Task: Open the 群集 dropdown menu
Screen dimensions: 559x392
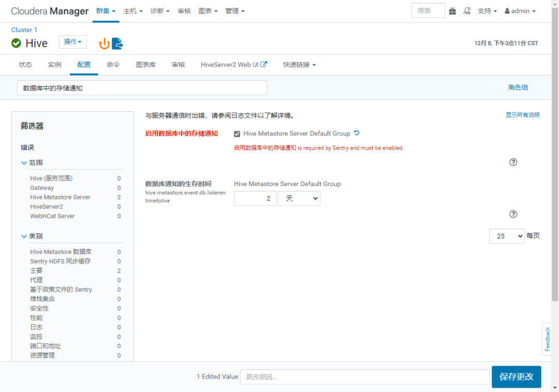Action: point(106,11)
